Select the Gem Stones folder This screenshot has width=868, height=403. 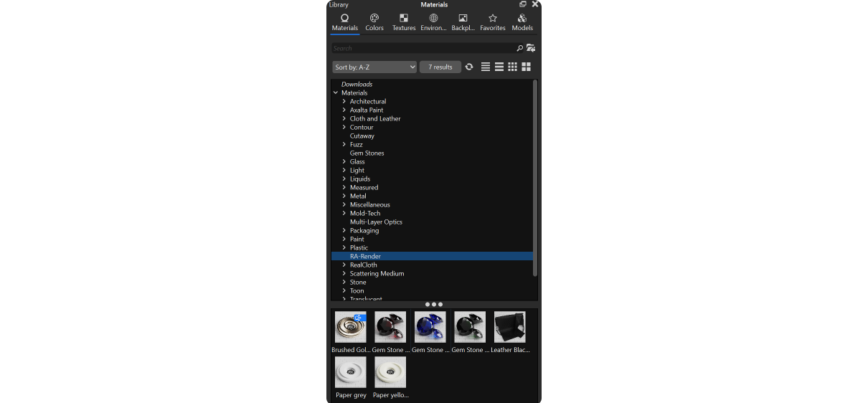(367, 153)
